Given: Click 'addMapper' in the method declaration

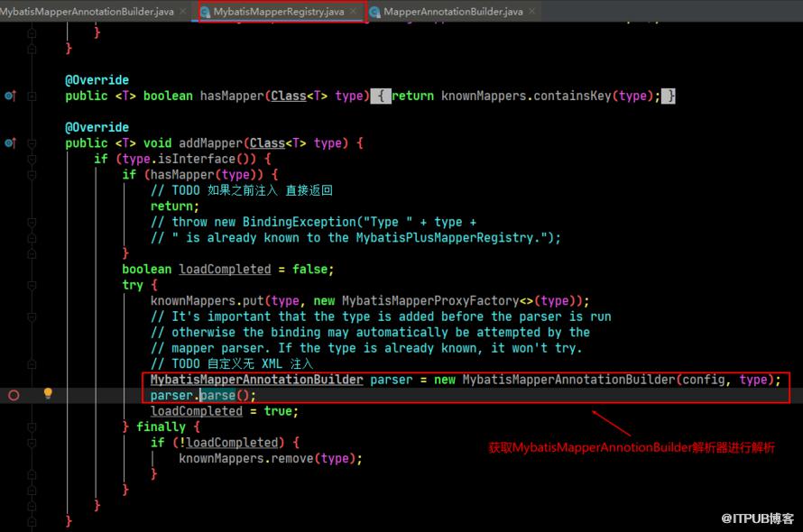Looking at the screenshot, I should 210,142.
